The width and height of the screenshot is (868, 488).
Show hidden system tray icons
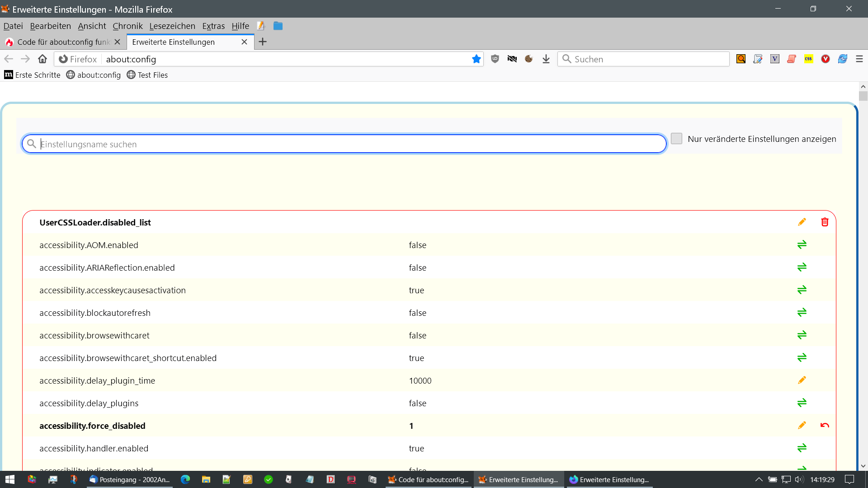(x=759, y=479)
